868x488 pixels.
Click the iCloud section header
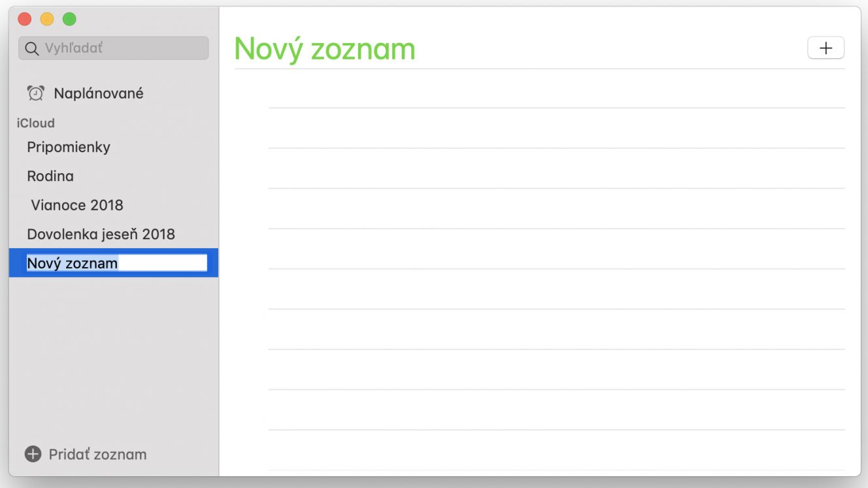[36, 123]
